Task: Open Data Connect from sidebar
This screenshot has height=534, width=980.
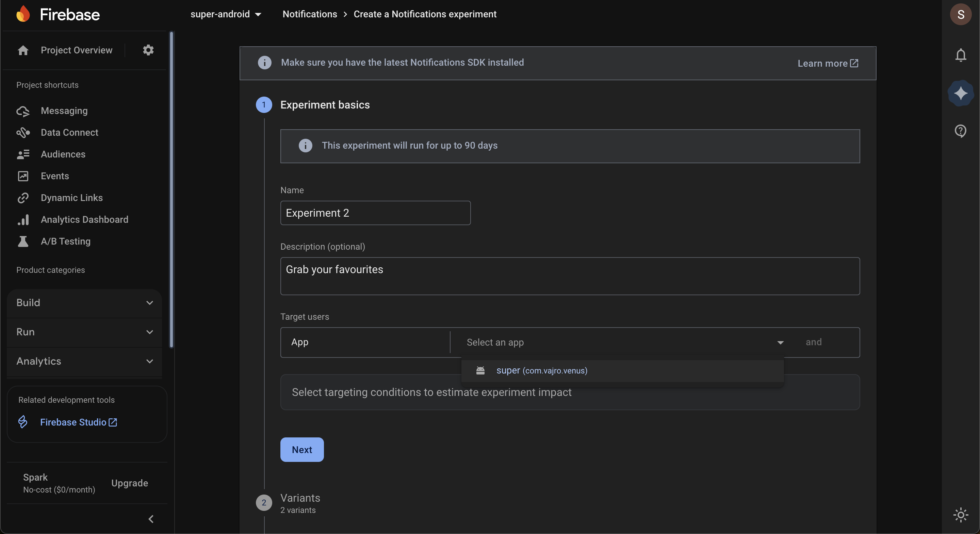Action: point(69,132)
